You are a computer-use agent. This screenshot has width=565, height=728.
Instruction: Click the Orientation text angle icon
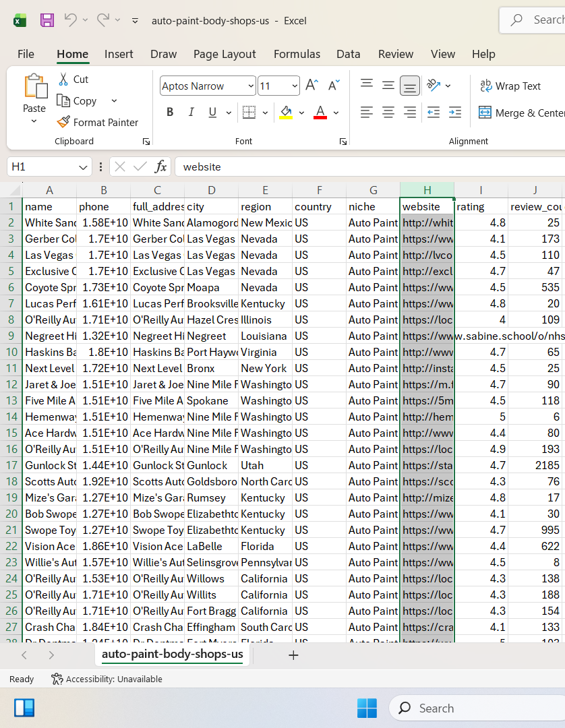(x=434, y=85)
